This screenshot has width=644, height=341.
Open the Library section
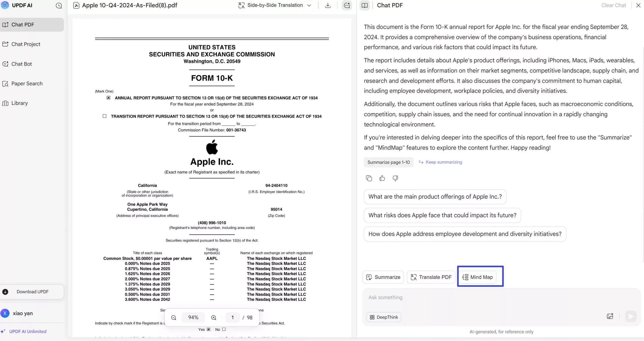coord(19,103)
